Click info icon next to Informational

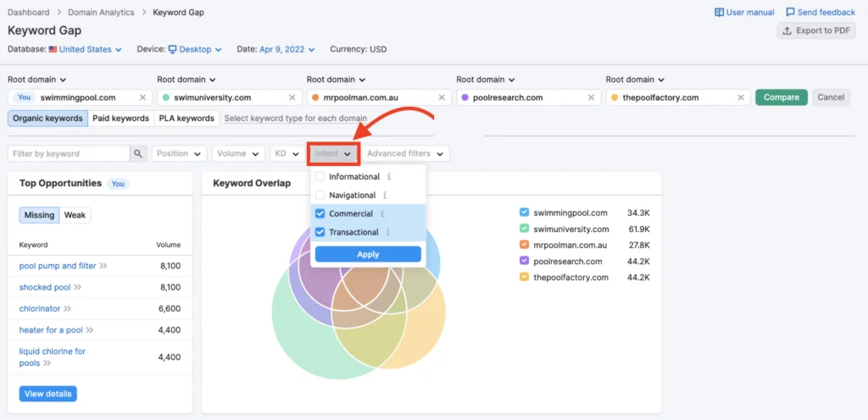(388, 177)
